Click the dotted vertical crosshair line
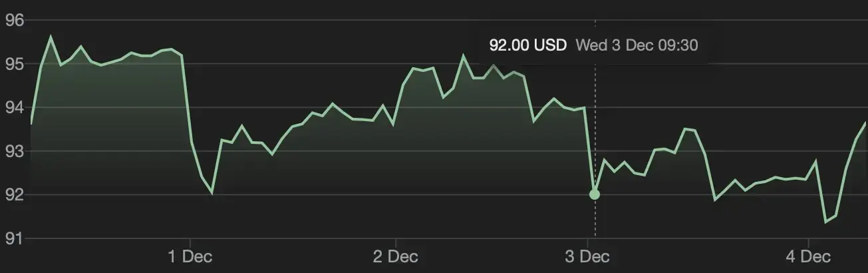 click(595, 133)
